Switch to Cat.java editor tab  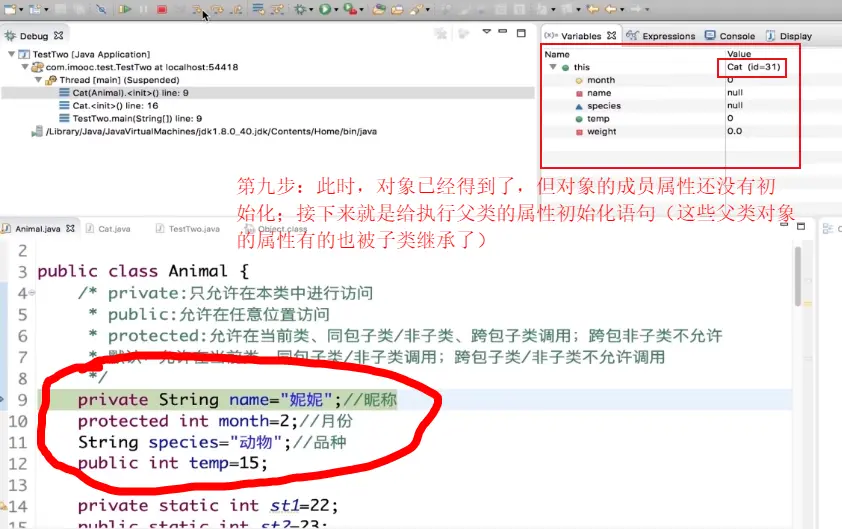coord(114,229)
